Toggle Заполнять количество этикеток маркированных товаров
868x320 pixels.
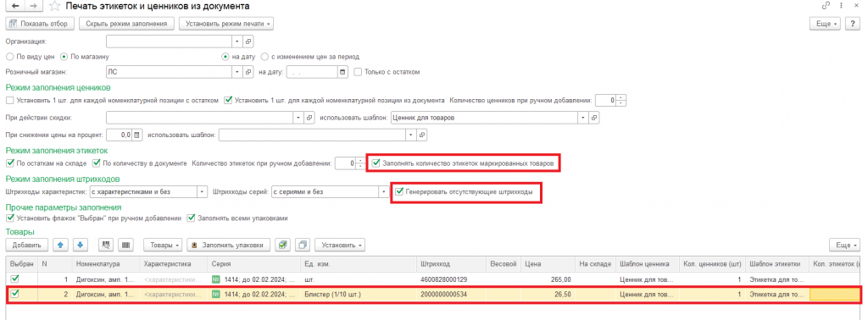point(376,163)
